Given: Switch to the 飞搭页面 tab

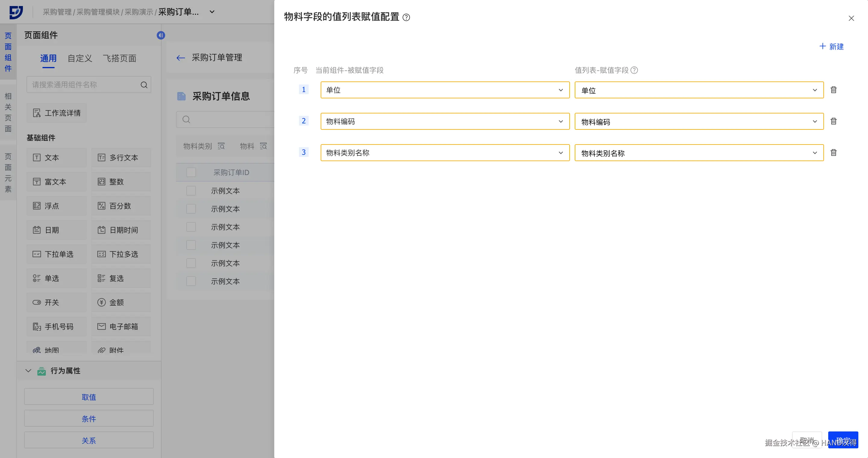Looking at the screenshot, I should pos(119,58).
